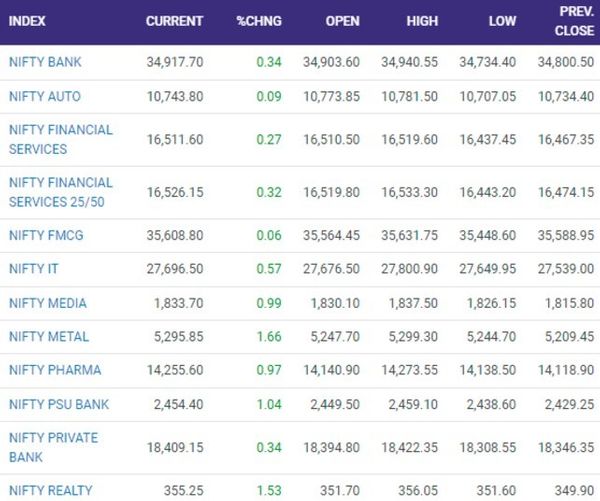Open the NIFTY AUTO index link
Image resolution: width=600 pixels, height=501 pixels.
pos(45,96)
